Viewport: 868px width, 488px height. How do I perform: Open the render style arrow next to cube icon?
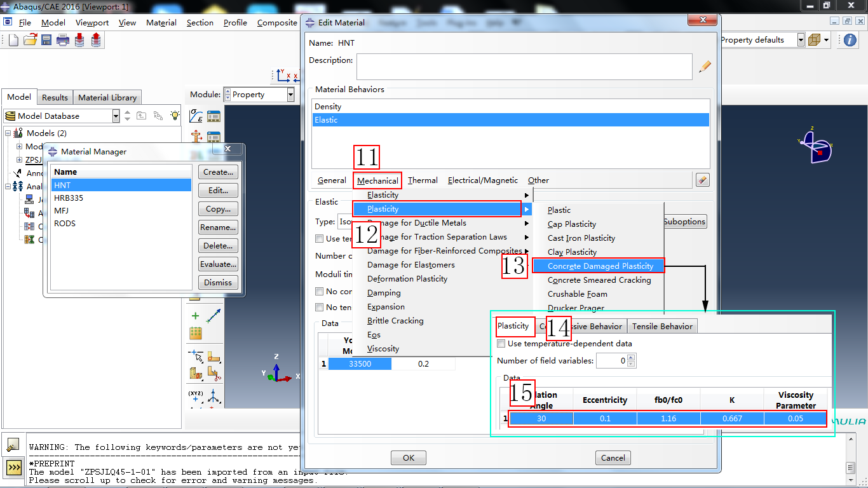(826, 40)
